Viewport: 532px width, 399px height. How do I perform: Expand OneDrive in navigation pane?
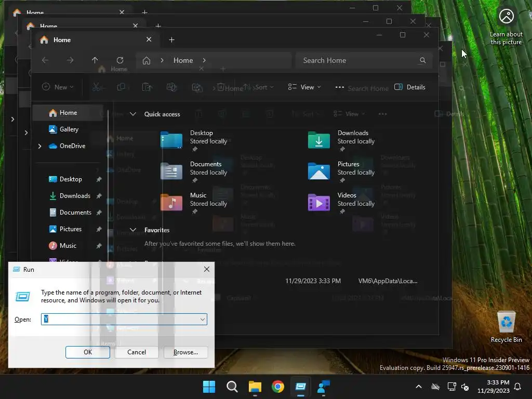[x=39, y=146]
